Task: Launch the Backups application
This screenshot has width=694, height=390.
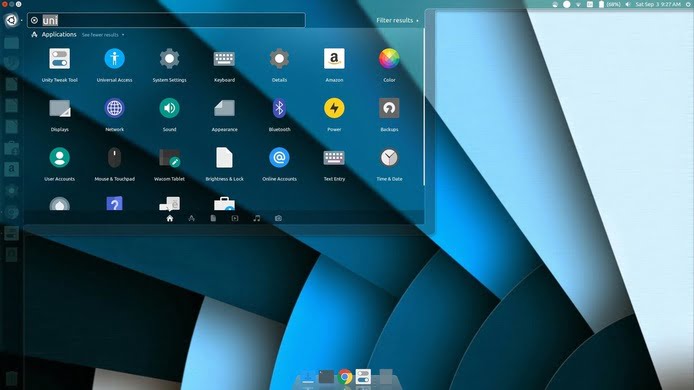Action: click(x=389, y=108)
